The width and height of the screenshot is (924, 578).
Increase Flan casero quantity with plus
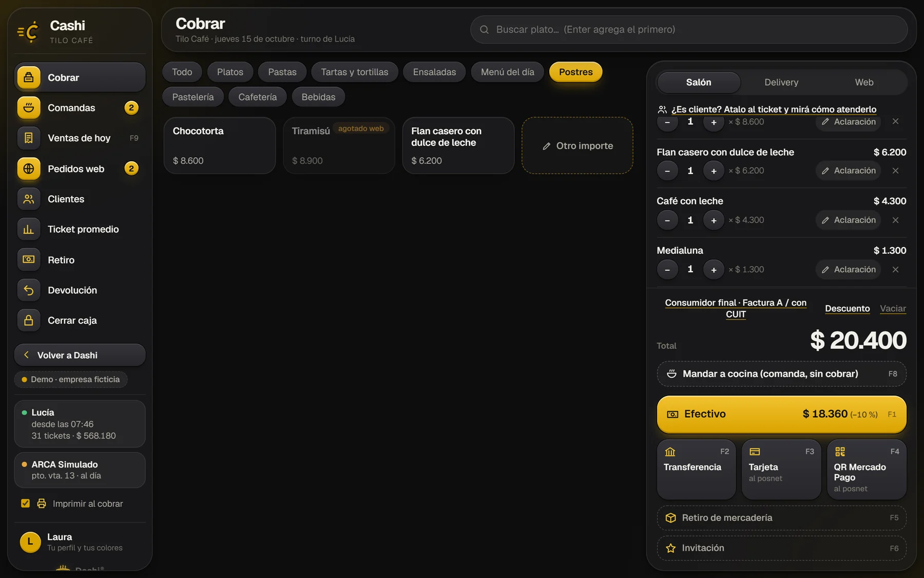click(x=714, y=171)
